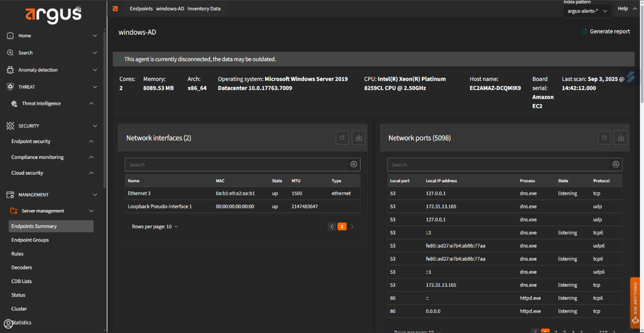Open Endpoint Groups in sidebar
Image resolution: width=644 pixels, height=333 pixels.
[x=30, y=240]
